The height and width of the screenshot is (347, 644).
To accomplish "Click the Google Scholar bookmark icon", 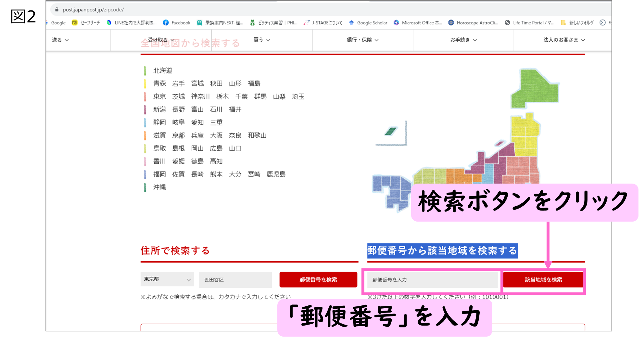I will (351, 23).
